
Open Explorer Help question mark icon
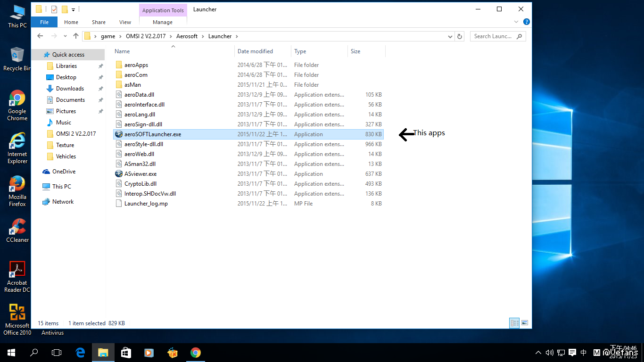(x=527, y=22)
